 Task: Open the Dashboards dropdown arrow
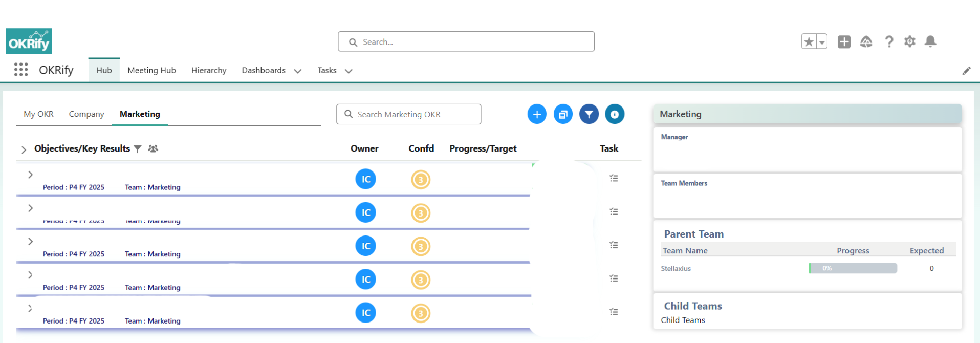(298, 71)
